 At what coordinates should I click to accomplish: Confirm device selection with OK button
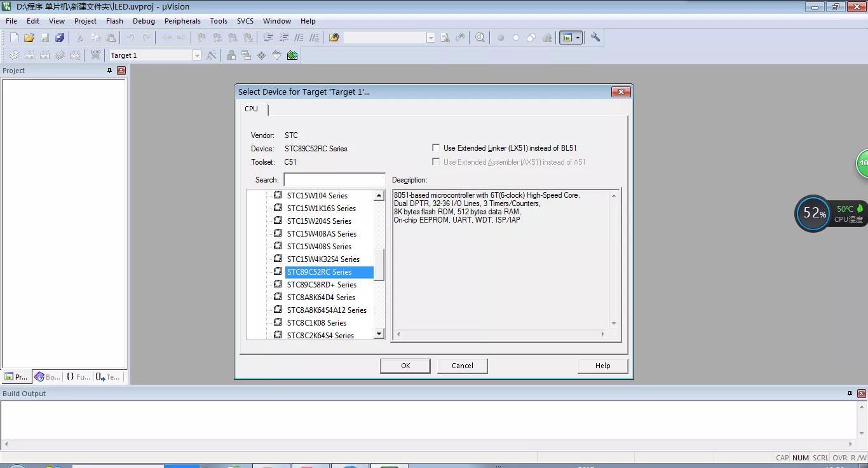tap(405, 366)
